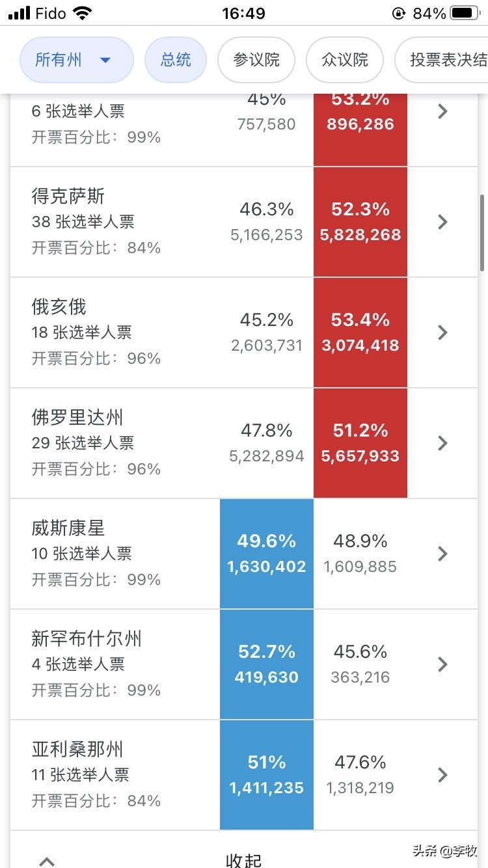Expand 俄亥俄 row chevron arrow

(x=442, y=332)
